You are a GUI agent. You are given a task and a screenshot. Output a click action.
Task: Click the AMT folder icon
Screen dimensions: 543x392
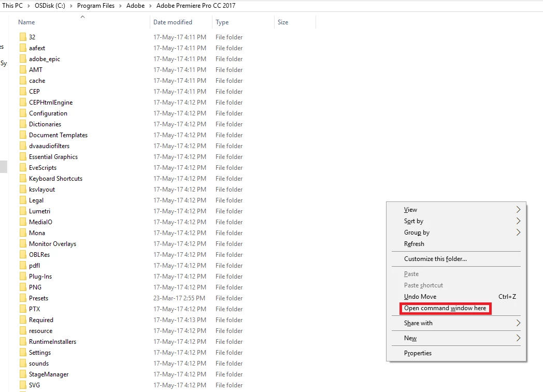tap(23, 69)
